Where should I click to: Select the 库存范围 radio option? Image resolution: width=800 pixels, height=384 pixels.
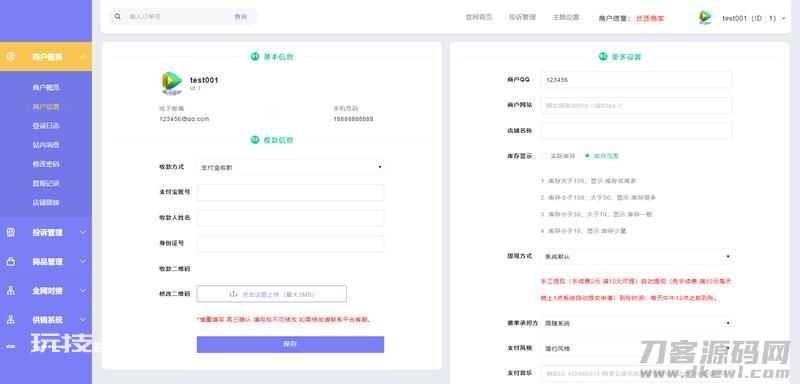pyautogui.click(x=587, y=156)
